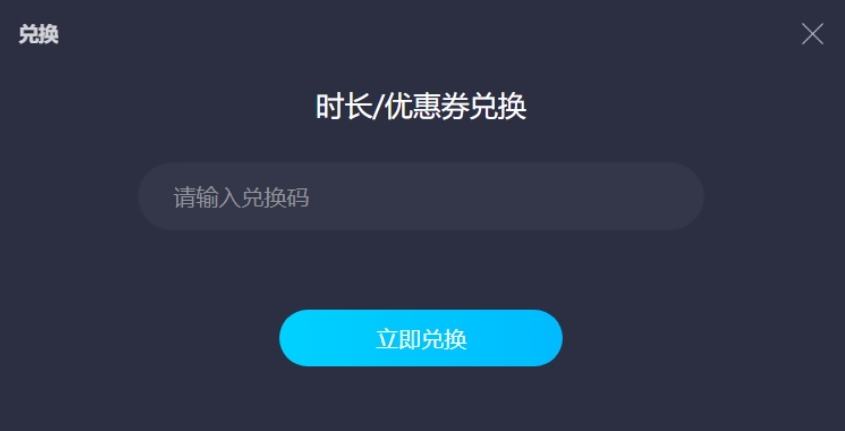
Task: Dismiss the redemption popup using the X icon
Action: tap(812, 34)
